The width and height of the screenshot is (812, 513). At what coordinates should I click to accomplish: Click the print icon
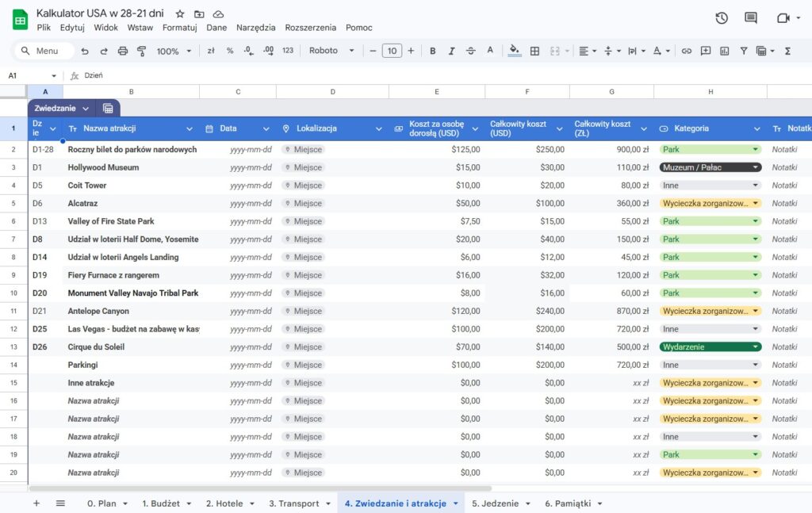[123, 51]
